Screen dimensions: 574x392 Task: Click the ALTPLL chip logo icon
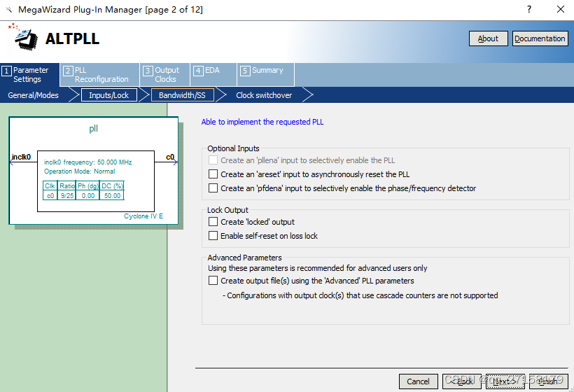point(22,36)
